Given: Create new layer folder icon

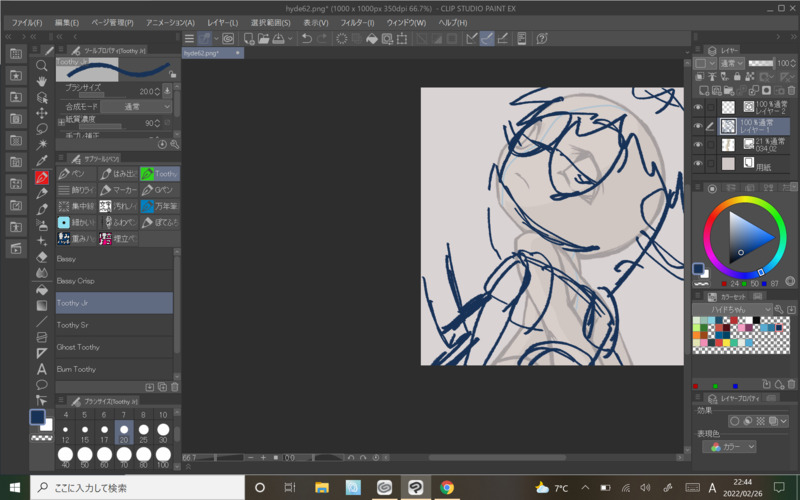Looking at the screenshot, I should tap(729, 91).
